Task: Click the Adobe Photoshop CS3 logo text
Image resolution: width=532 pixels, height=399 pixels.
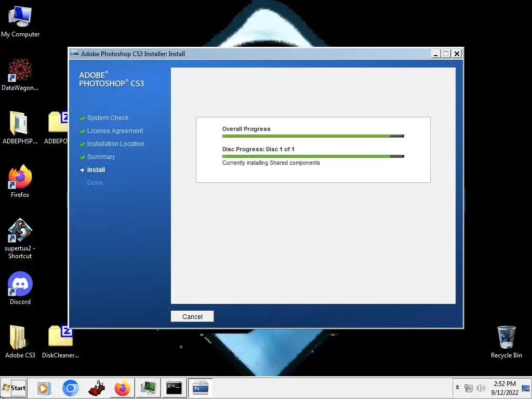Action: point(111,79)
